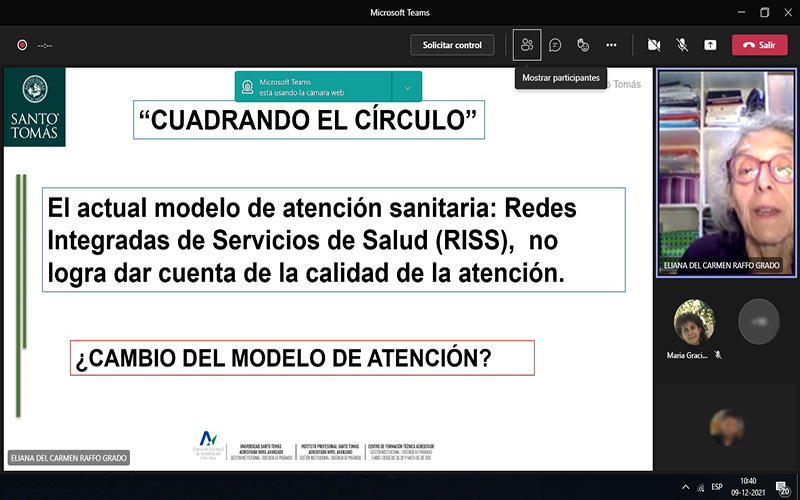
Task: Click the Show participants icon
Action: [x=527, y=45]
